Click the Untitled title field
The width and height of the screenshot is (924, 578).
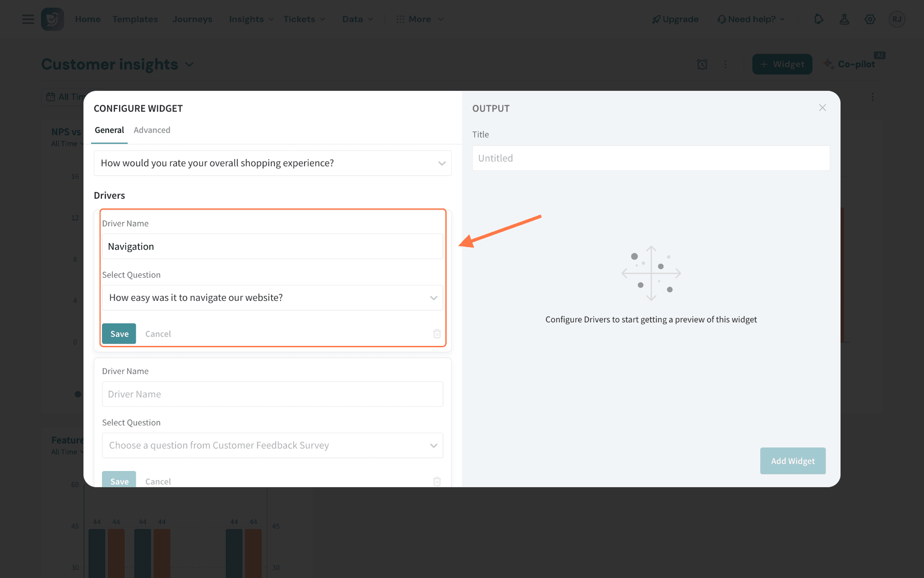tap(651, 158)
